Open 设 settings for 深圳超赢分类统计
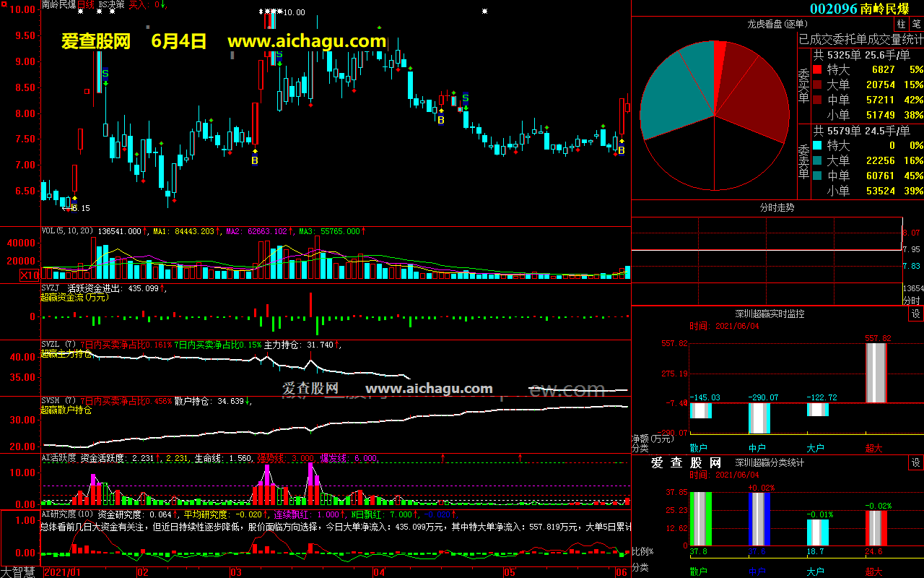Image resolution: width=924 pixels, height=578 pixels. (x=916, y=462)
